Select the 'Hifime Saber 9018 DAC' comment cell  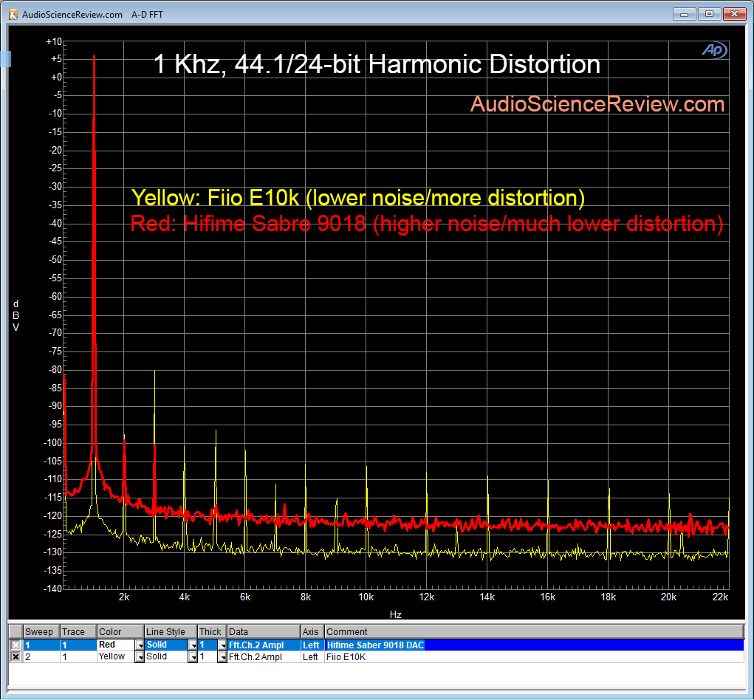click(x=534, y=645)
